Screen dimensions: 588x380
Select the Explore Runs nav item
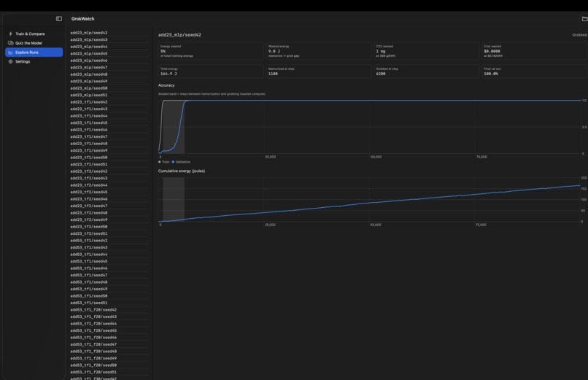pos(34,53)
